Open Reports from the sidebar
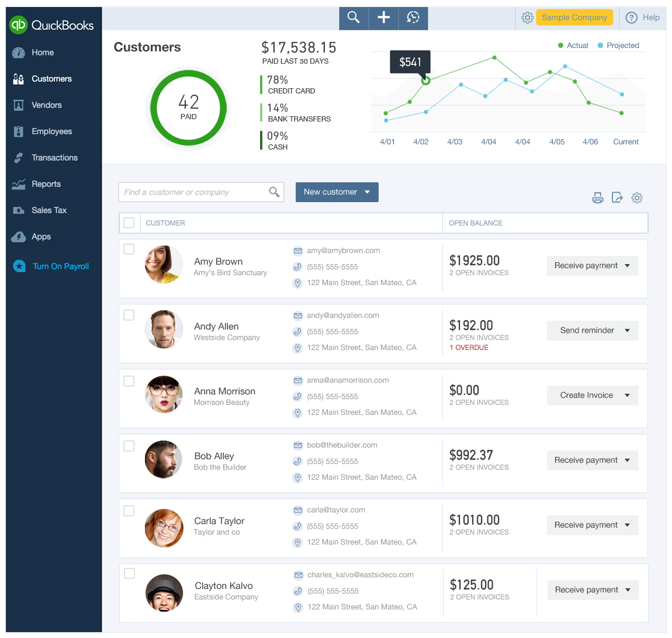The height and width of the screenshot is (638, 672). [x=46, y=184]
